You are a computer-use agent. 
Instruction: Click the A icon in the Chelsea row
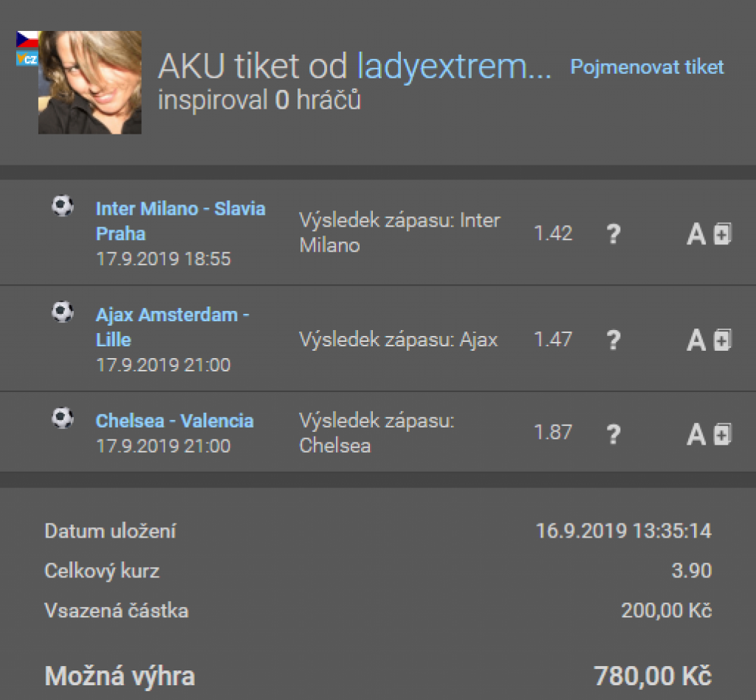695,435
